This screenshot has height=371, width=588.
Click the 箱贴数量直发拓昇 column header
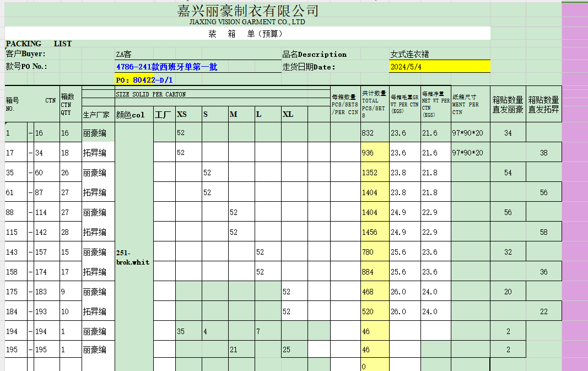543,104
